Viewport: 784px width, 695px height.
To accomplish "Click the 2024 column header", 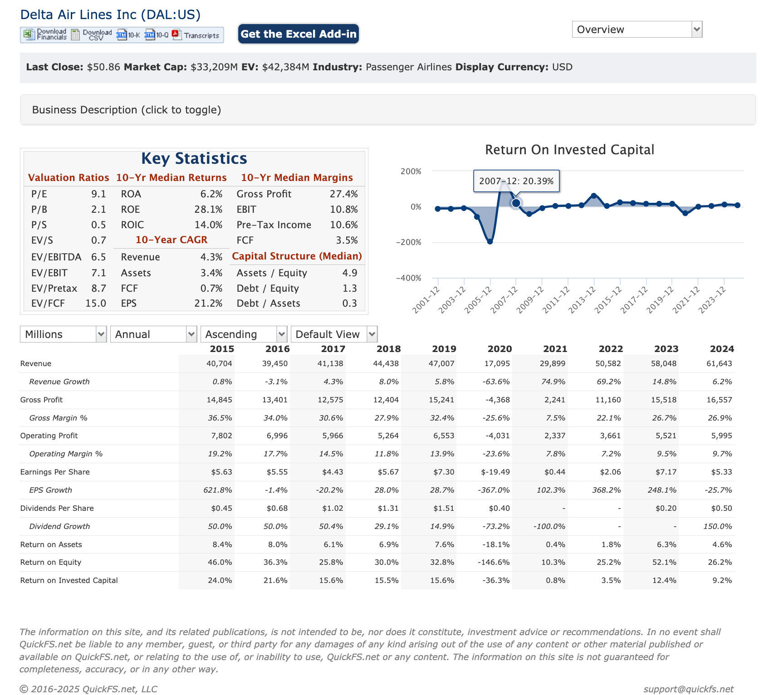I will 722,349.
